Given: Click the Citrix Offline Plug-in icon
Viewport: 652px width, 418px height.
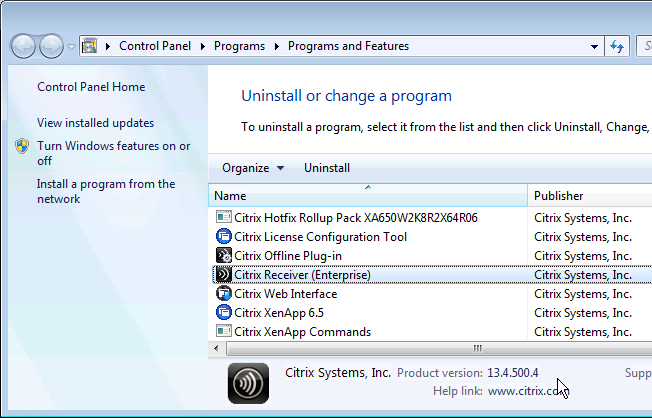Looking at the screenshot, I should (224, 256).
